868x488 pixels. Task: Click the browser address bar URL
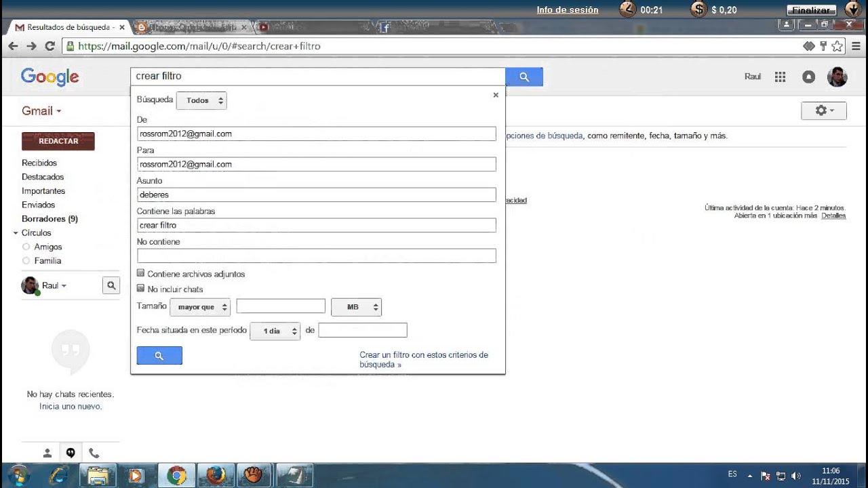point(199,46)
